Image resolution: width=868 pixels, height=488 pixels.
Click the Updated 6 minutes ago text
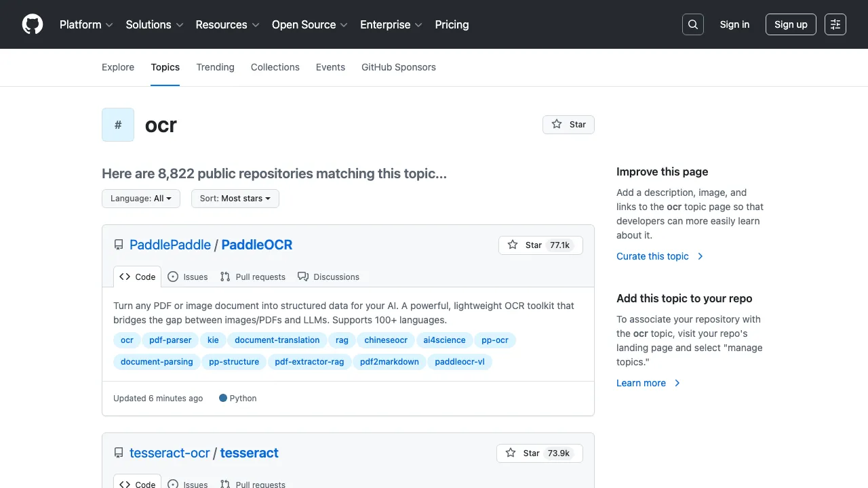click(x=158, y=399)
